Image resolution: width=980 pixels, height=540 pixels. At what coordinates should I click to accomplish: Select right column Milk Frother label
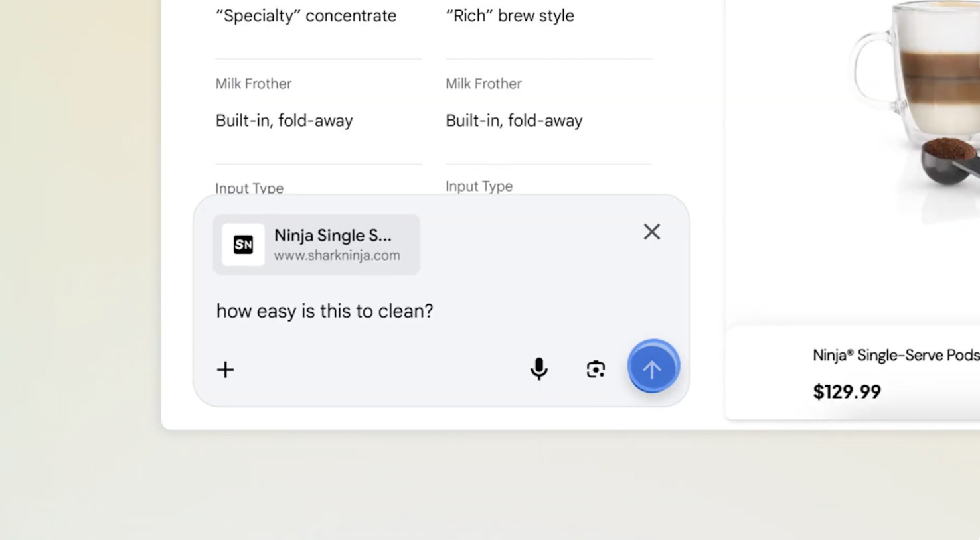pyautogui.click(x=483, y=84)
